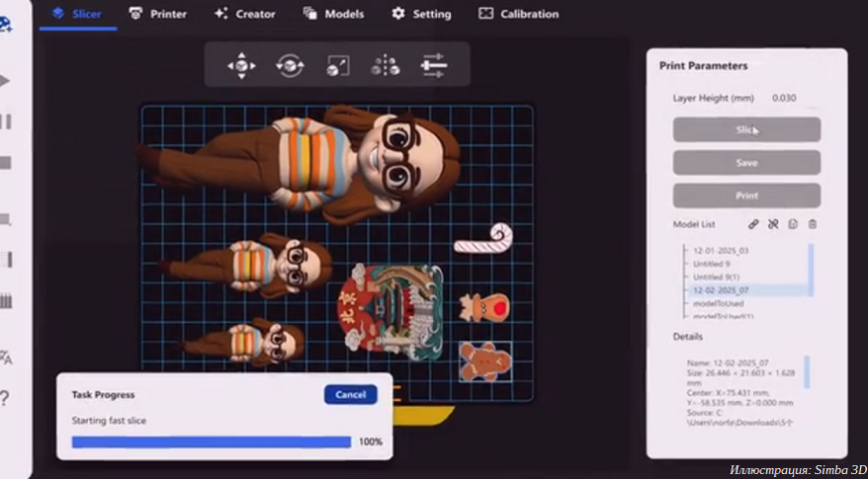Click the slice progress bar
The image size is (868, 479).
(x=212, y=442)
